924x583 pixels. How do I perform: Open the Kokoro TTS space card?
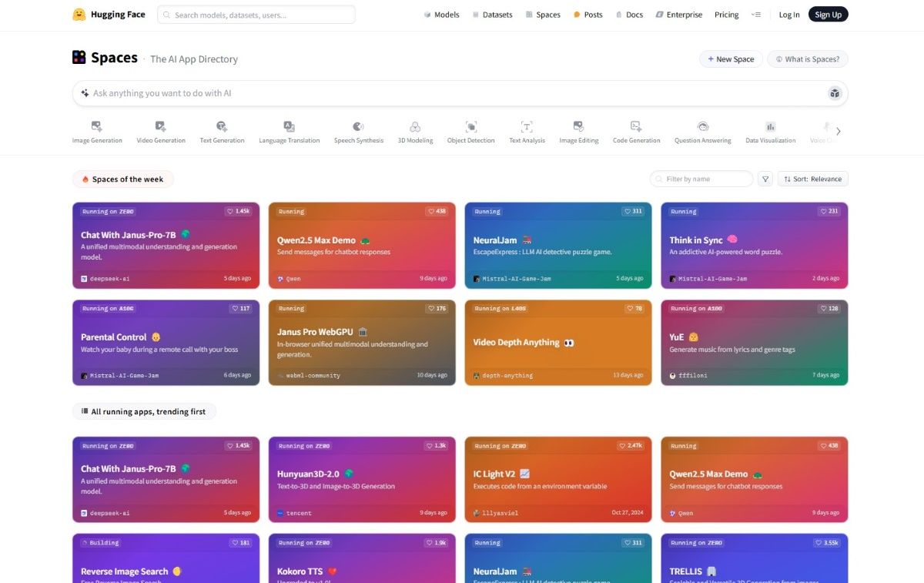[x=362, y=558]
